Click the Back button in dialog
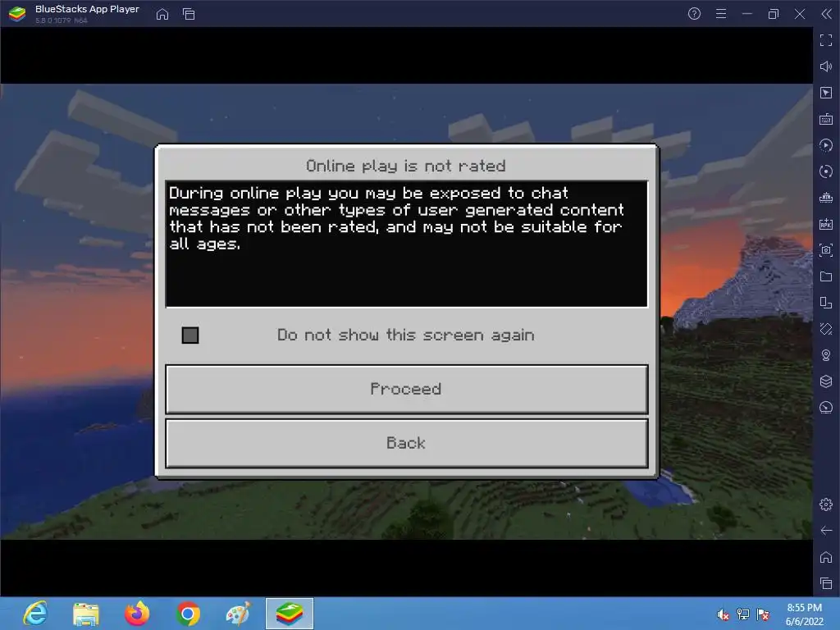This screenshot has height=630, width=840. pos(407,444)
